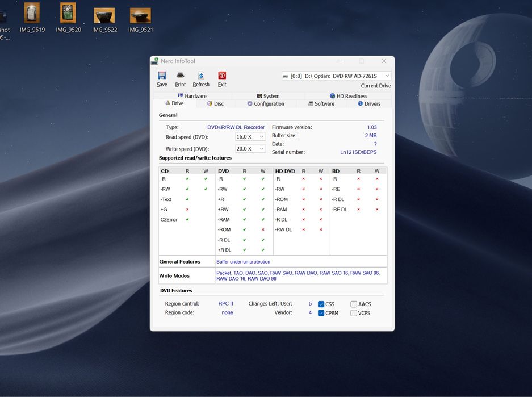Toggle the CSS checkbox
The height and width of the screenshot is (397, 532).
pos(321,304)
